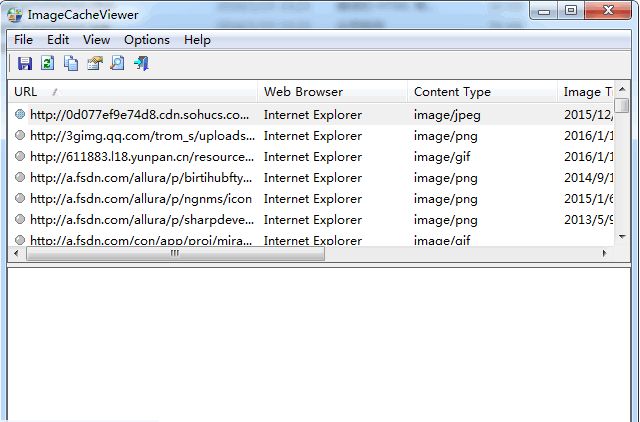This screenshot has width=640, height=422.
Task: Click the vertical scrollbar thumb
Action: pos(622,104)
